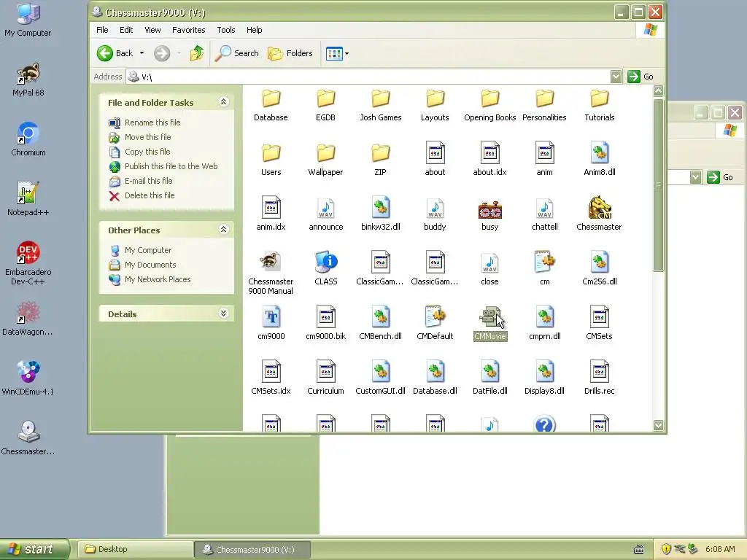Toggle the Folders pane
The width and height of the screenshot is (747, 560).
(290, 52)
